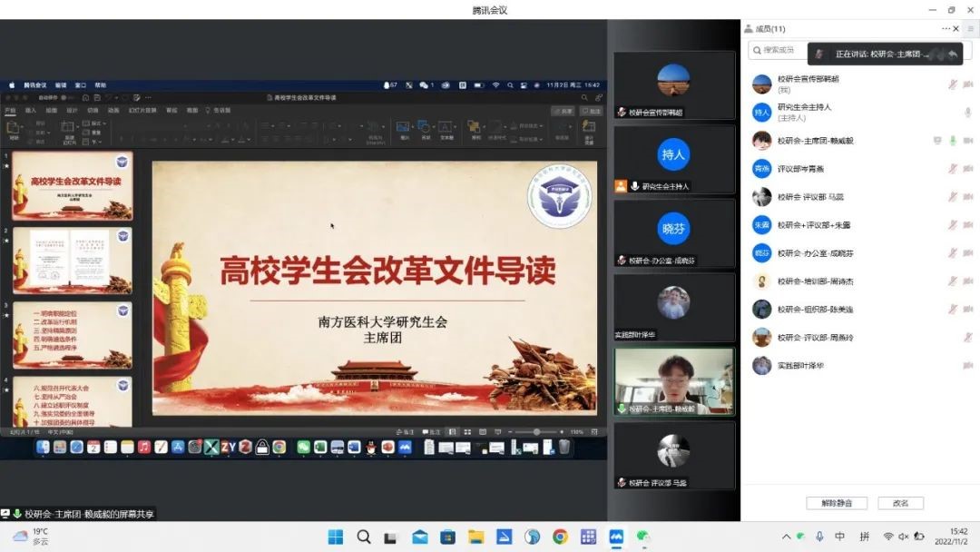Click the normal view icon in status bar

(452, 432)
